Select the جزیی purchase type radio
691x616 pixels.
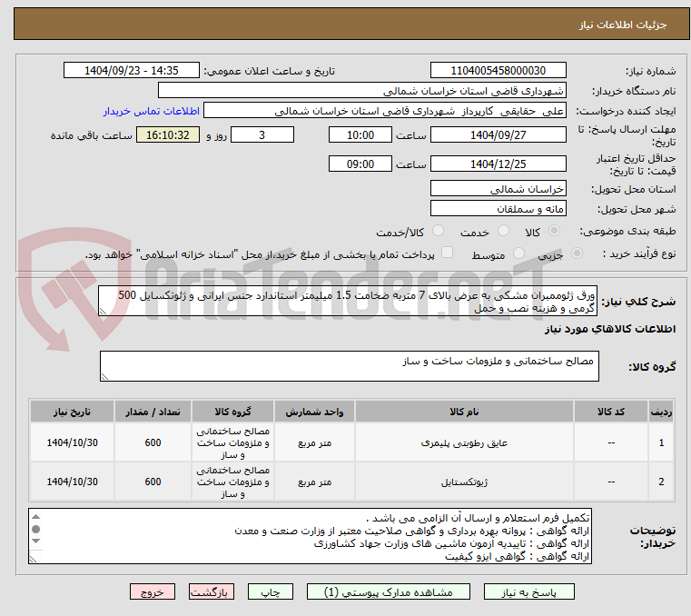coord(577,253)
